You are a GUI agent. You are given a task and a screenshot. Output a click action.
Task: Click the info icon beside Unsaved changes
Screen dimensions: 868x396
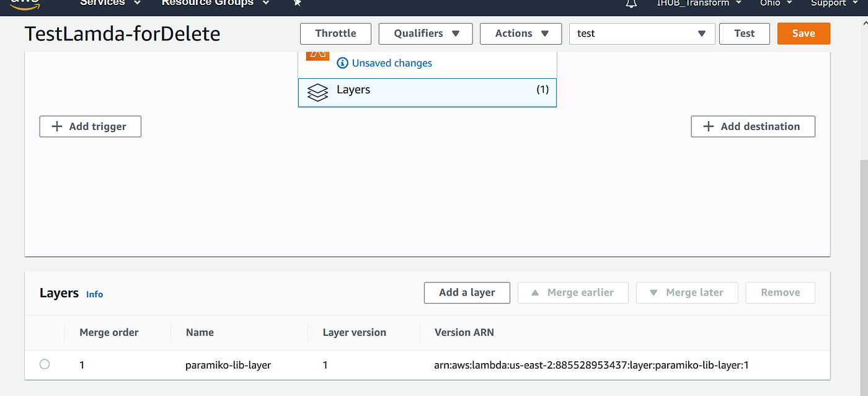pos(342,63)
